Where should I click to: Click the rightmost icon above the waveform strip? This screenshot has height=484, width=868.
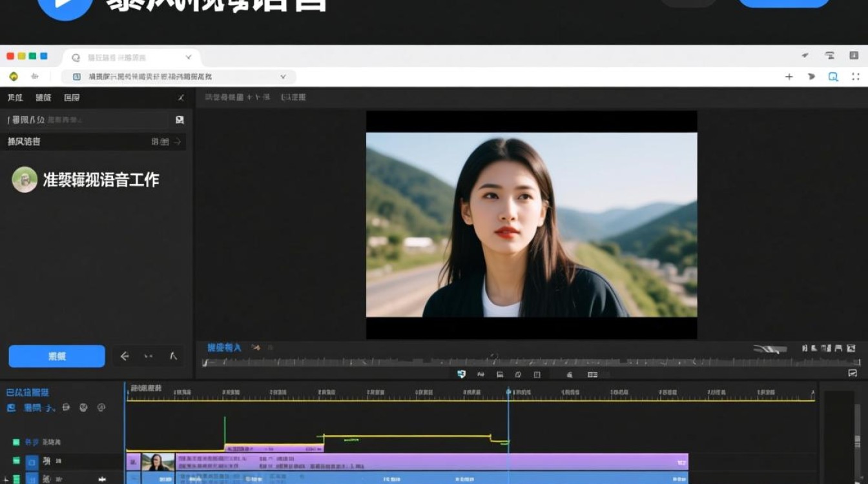851,348
